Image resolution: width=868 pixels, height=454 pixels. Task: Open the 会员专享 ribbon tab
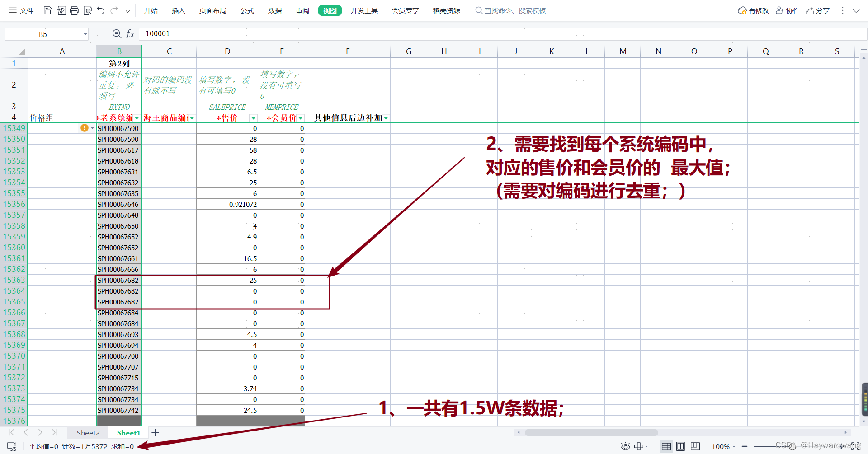[406, 10]
